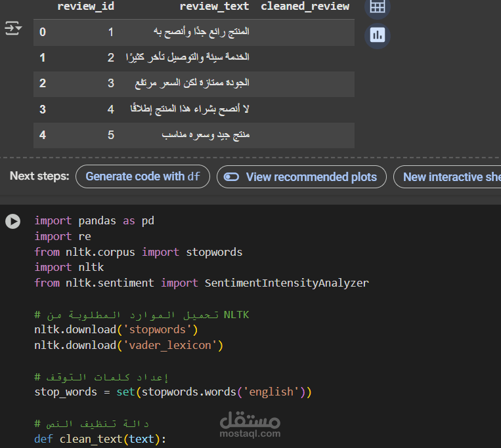This screenshot has height=448, width=501.
Task: Click Generate code with df button
Action: pyautogui.click(x=142, y=176)
